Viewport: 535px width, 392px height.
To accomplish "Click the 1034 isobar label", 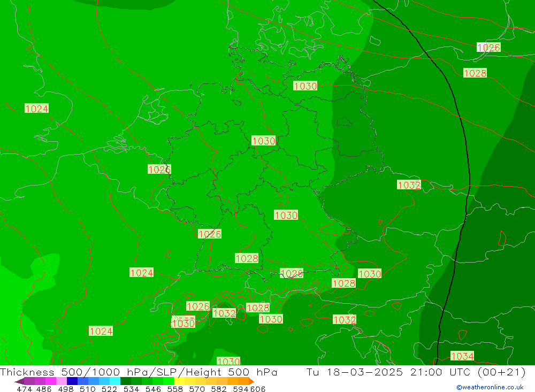I will (x=462, y=356).
